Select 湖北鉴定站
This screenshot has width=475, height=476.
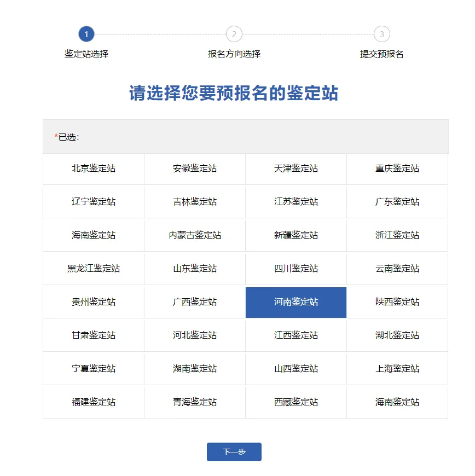point(397,335)
